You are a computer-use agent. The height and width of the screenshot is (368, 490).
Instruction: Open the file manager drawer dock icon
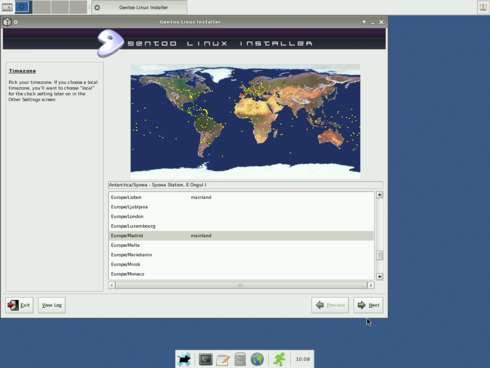pyautogui.click(x=240, y=359)
